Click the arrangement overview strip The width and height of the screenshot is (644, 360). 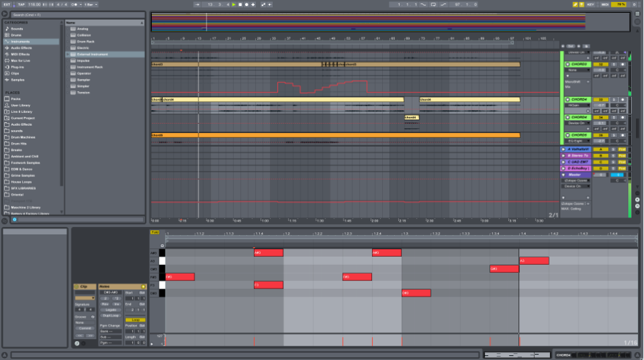coord(390,22)
